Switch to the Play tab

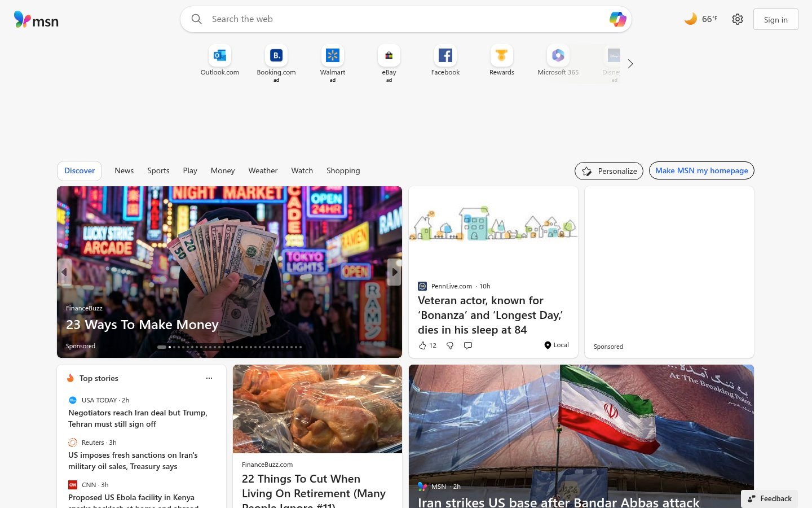tap(190, 170)
